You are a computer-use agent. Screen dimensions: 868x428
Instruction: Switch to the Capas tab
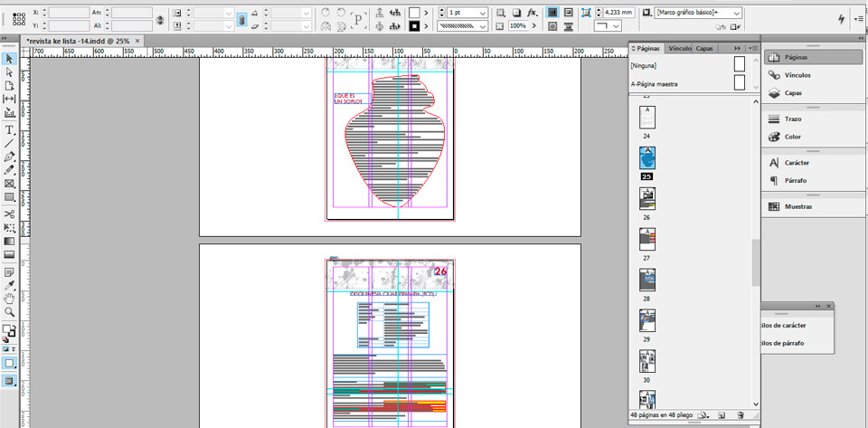703,48
